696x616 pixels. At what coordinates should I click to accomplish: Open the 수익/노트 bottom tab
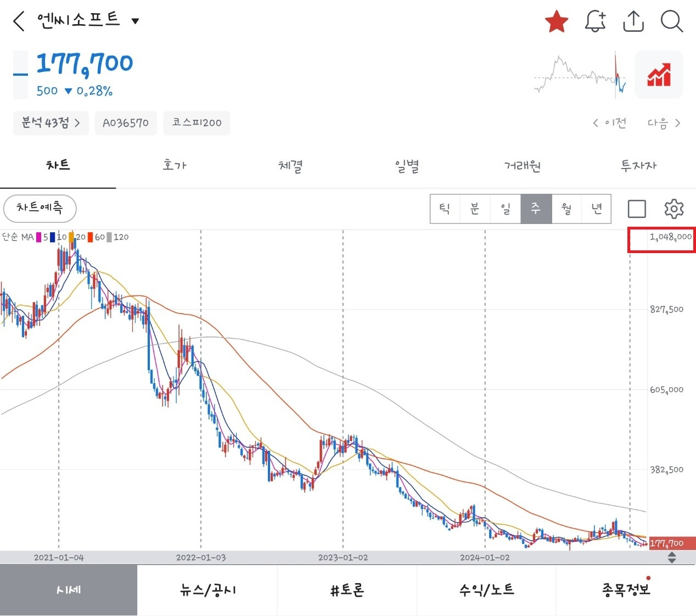(x=486, y=590)
